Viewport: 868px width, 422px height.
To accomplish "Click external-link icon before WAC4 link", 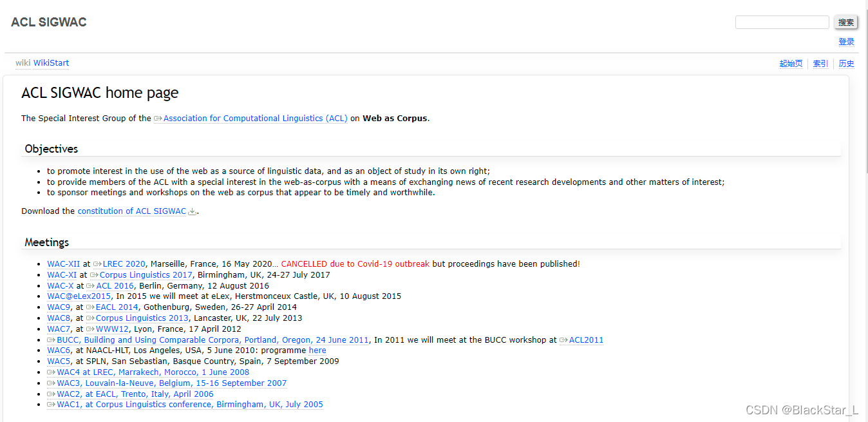I will click(x=52, y=372).
